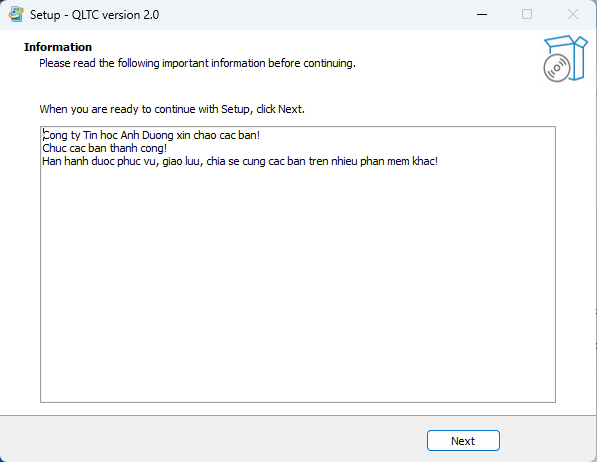The width and height of the screenshot is (597, 462).
Task: Click the 'When you are ready to continue' line
Action: 172,109
